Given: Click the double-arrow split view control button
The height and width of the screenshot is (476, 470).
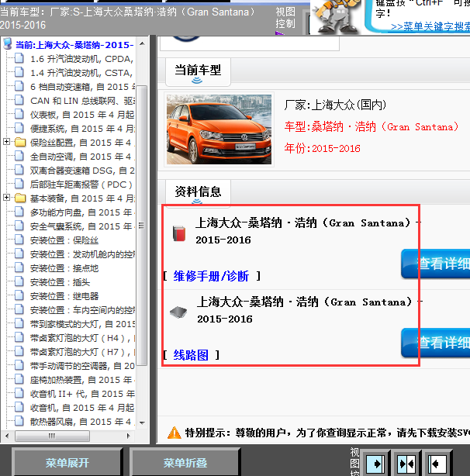Looking at the screenshot, I should pyautogui.click(x=406, y=464).
